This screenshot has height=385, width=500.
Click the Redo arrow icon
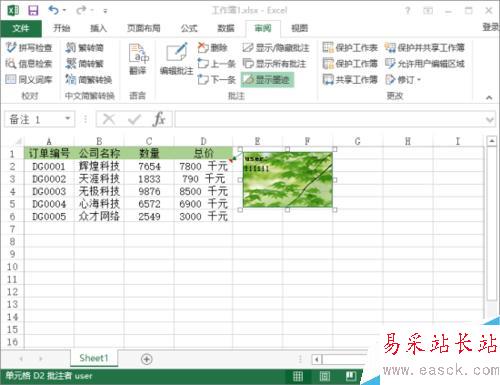81,11
